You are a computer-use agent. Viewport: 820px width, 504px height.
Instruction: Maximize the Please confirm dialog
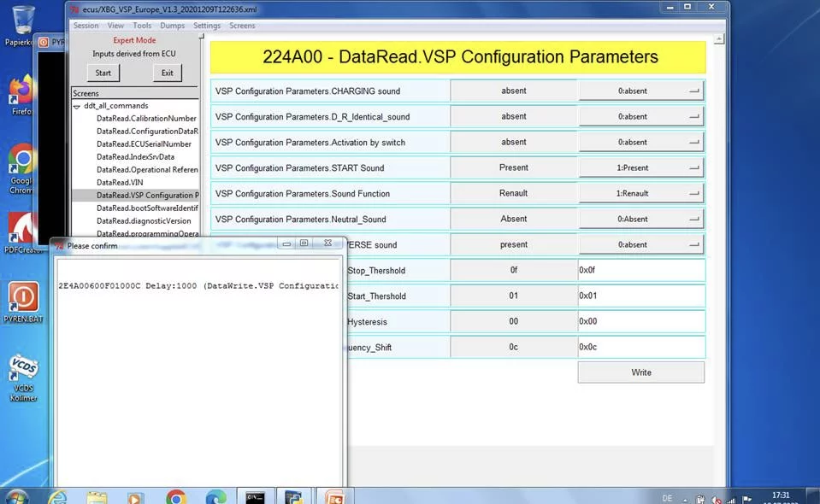(x=304, y=243)
